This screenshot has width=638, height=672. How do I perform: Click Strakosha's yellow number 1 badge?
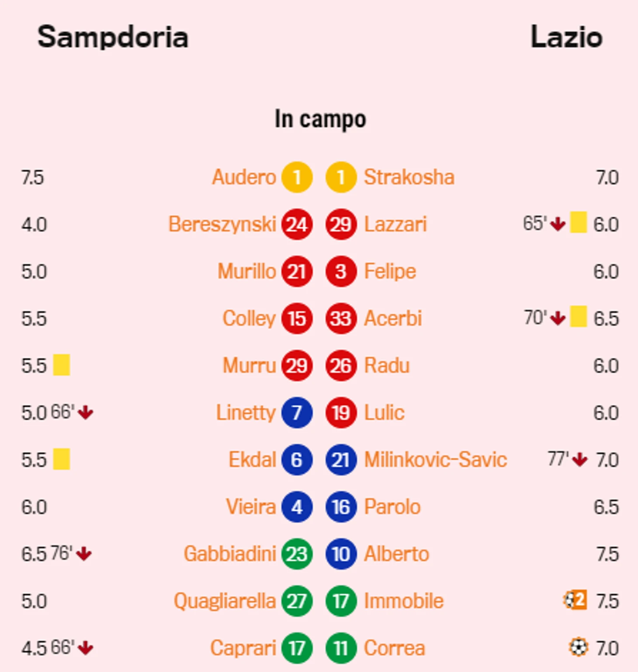coord(341,177)
